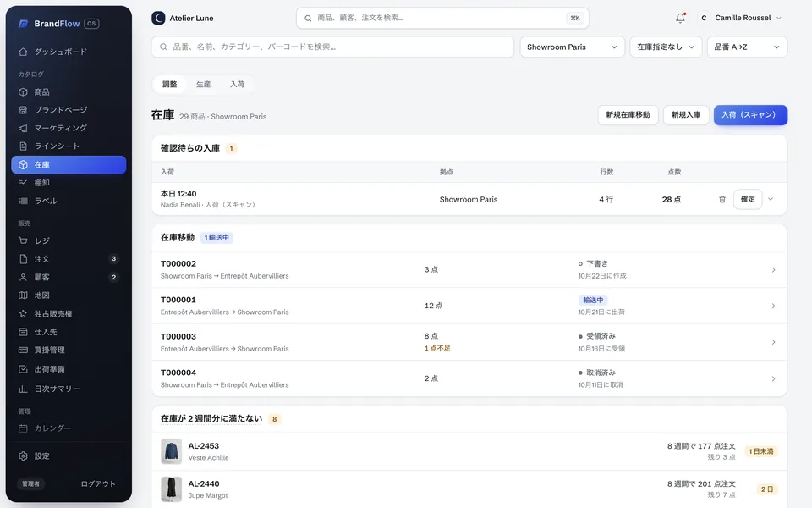
Task: Click the T000001 transfer ID
Action: 178,300
